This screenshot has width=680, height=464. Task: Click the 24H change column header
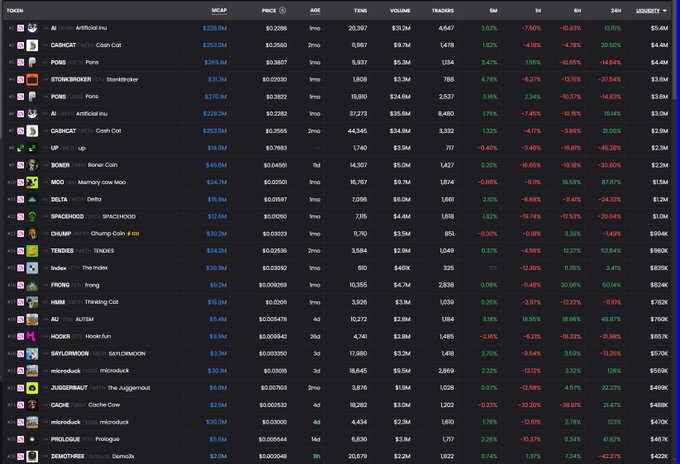[x=616, y=10]
